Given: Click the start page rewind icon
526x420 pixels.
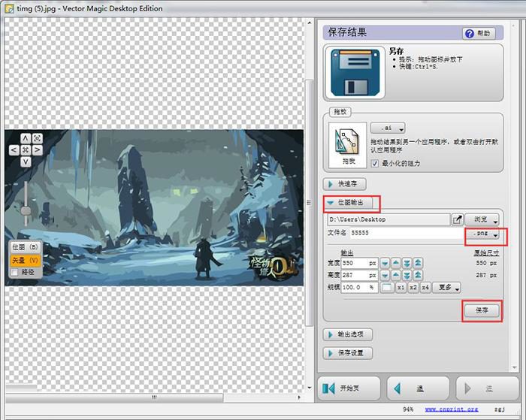Looking at the screenshot, I should click(328, 388).
